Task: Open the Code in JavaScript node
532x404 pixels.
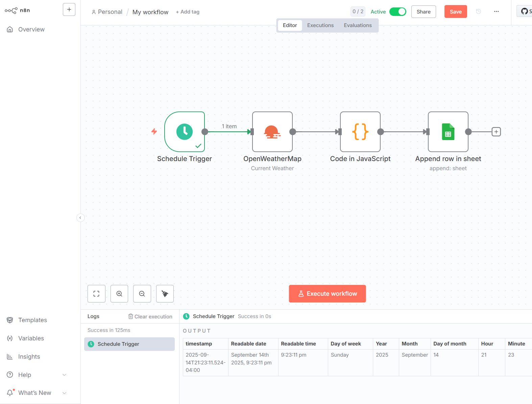Action: pos(360,132)
